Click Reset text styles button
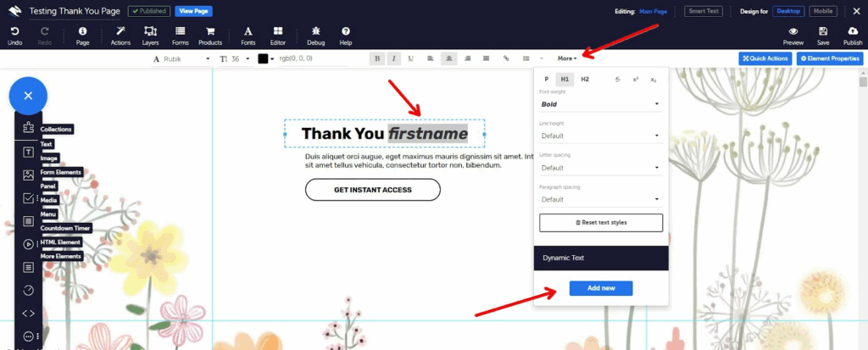The width and height of the screenshot is (868, 350). 601,223
